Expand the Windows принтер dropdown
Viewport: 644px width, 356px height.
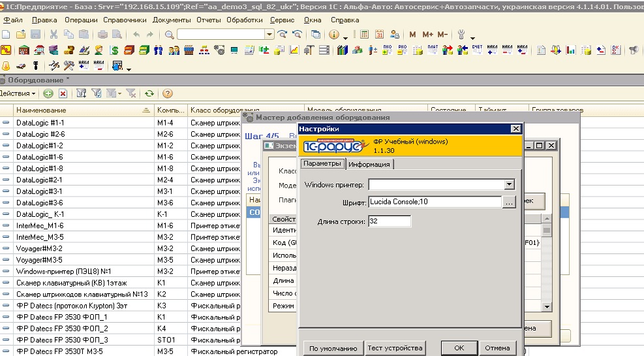click(510, 185)
